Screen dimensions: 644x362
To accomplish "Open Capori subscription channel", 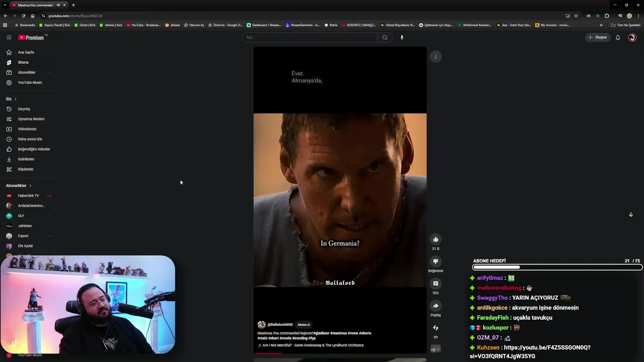I will tap(23, 236).
